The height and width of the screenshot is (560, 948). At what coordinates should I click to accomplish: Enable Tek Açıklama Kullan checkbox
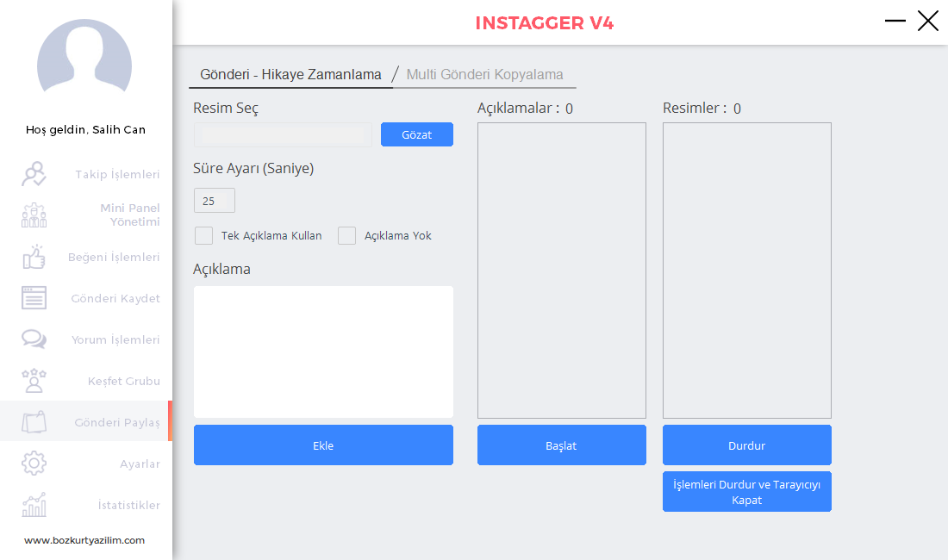pyautogui.click(x=203, y=235)
